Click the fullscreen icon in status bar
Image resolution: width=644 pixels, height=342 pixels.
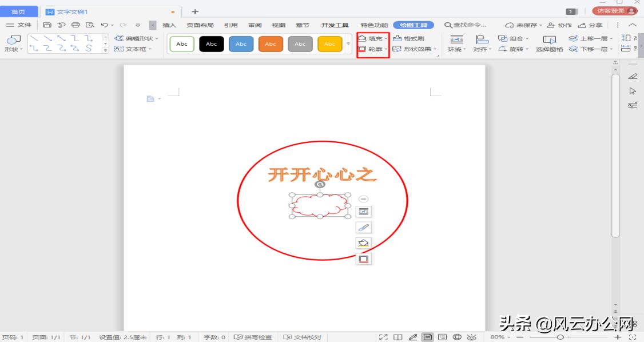(383, 337)
